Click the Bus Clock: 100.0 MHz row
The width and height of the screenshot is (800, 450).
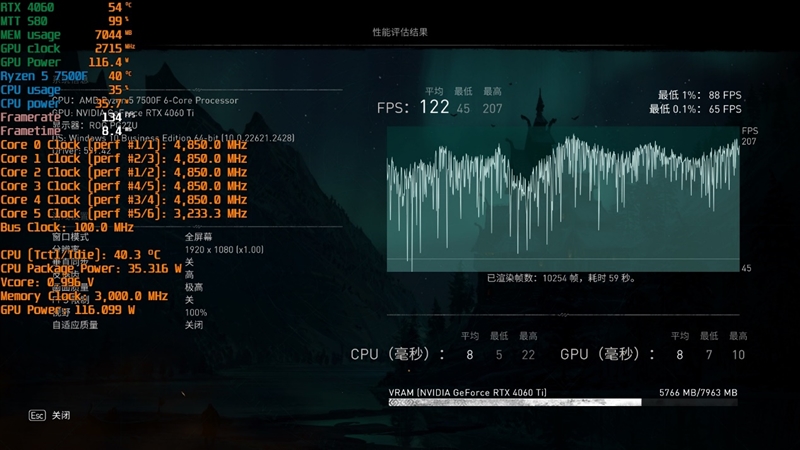click(67, 228)
